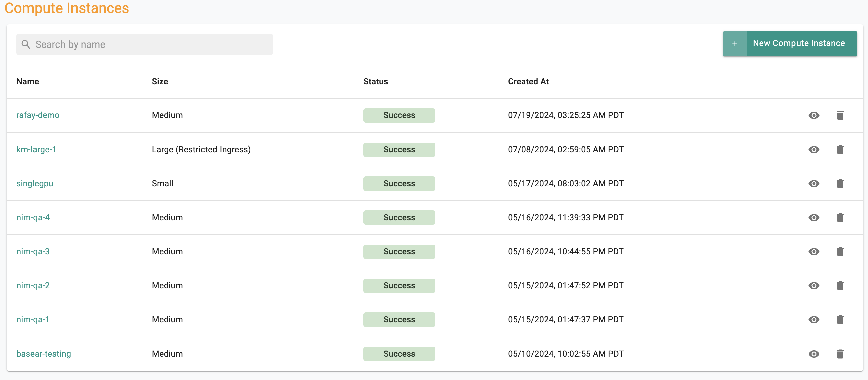View details of rafay-demo via eye icon
868x380 pixels.
coord(814,115)
